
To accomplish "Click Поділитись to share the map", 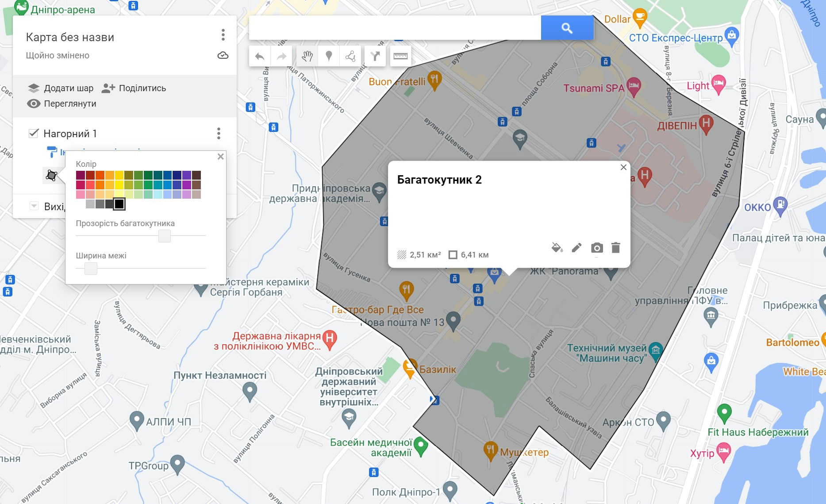I will point(134,88).
